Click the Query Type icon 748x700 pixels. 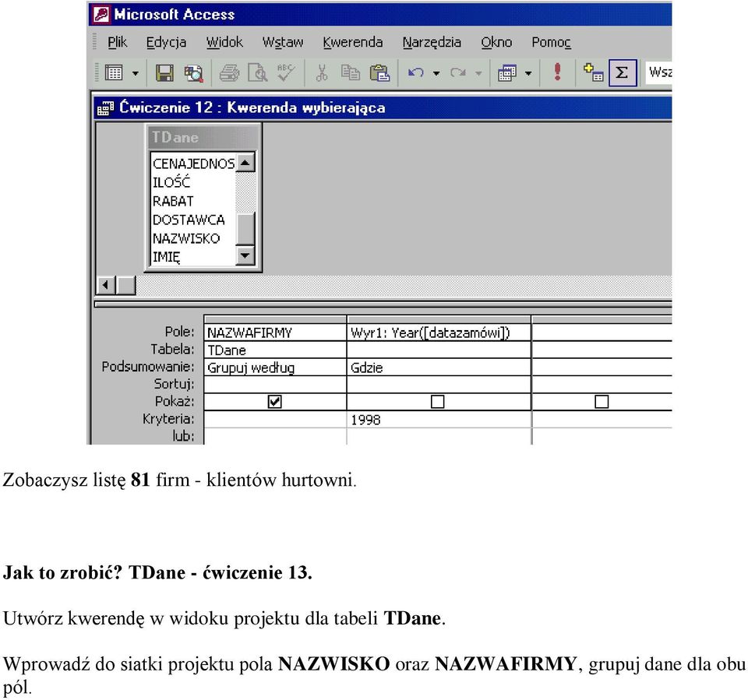[507, 73]
